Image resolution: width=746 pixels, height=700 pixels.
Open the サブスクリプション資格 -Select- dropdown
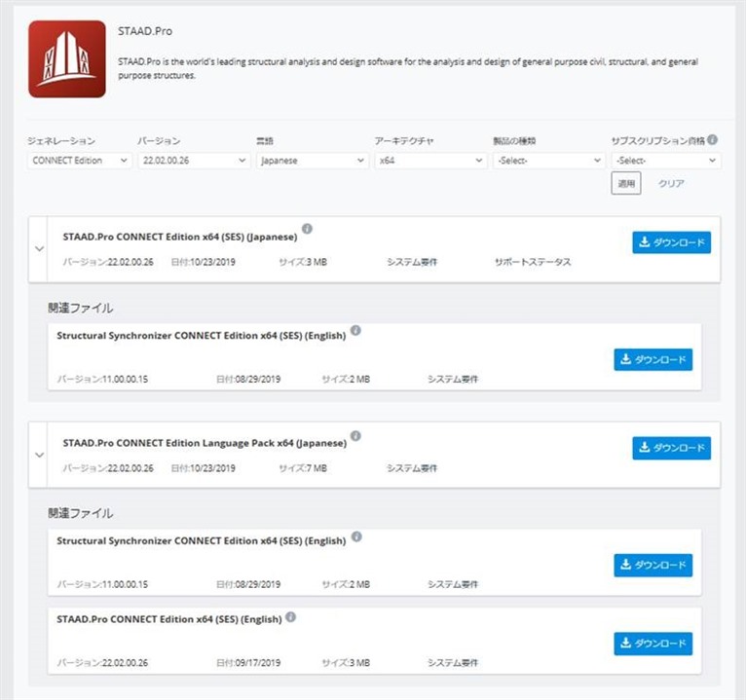[666, 161]
